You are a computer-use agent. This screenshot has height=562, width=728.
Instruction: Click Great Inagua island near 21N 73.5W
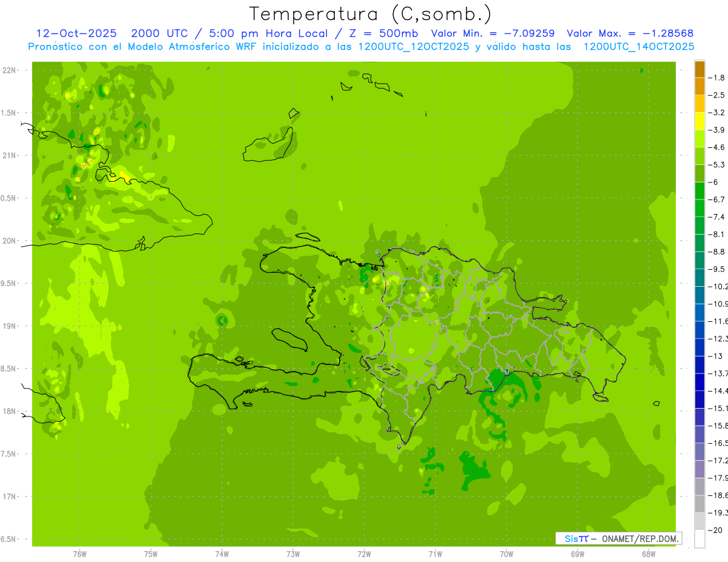(x=268, y=146)
